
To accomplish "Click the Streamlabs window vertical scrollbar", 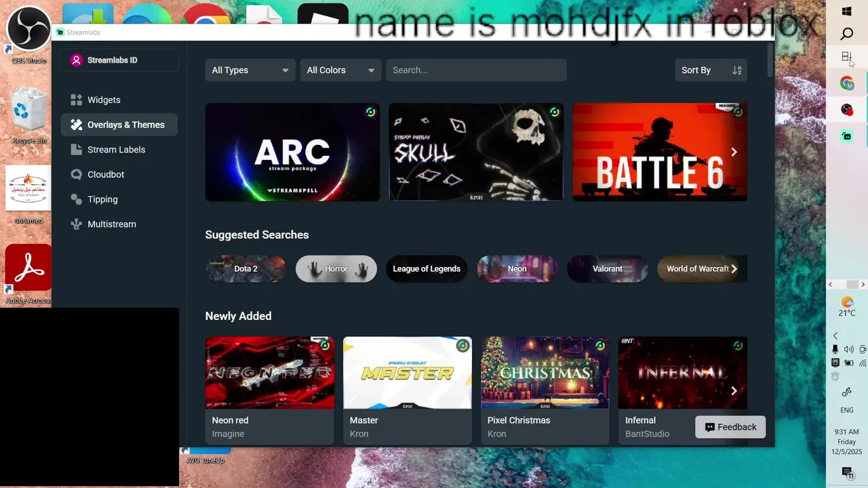I will pos(770,60).
